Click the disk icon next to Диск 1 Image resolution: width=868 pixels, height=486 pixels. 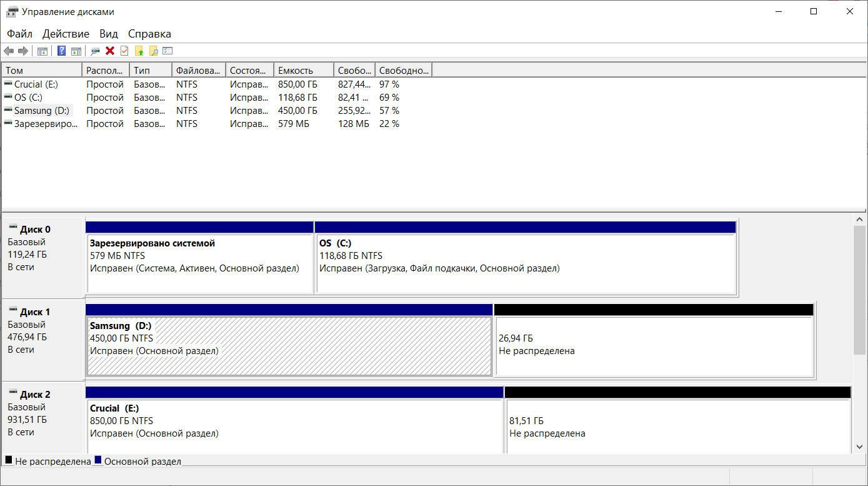[x=13, y=310]
